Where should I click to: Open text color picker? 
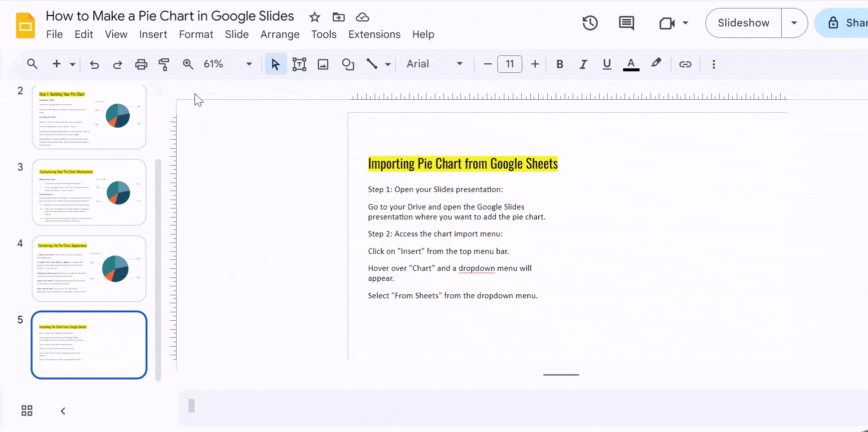[631, 64]
